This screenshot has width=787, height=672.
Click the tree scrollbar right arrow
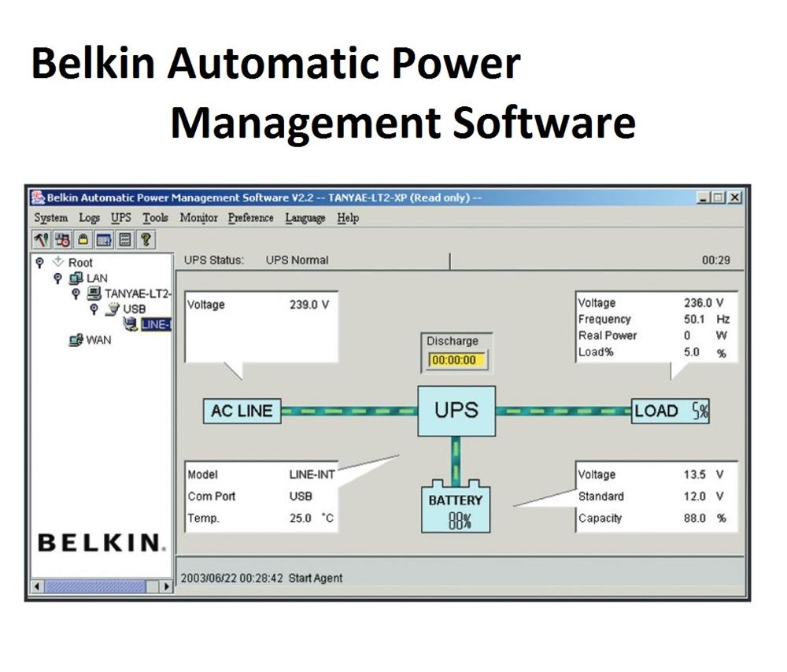point(167,586)
